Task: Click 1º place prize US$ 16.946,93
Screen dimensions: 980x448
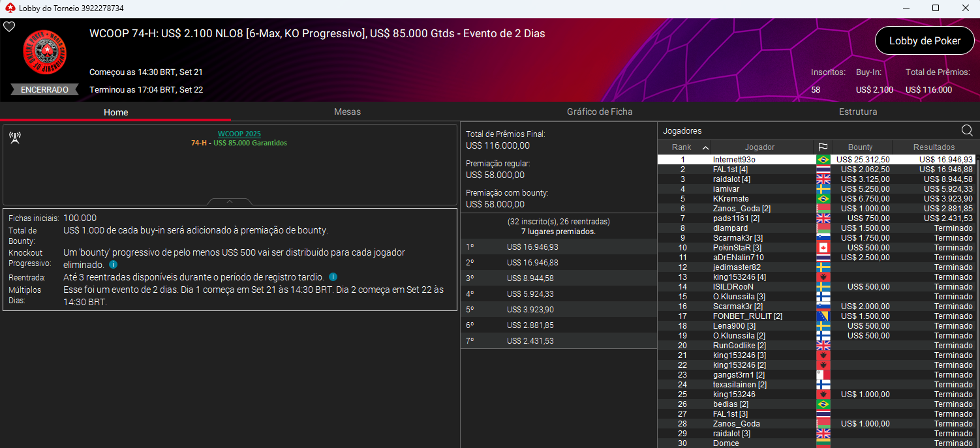Action: (x=532, y=247)
